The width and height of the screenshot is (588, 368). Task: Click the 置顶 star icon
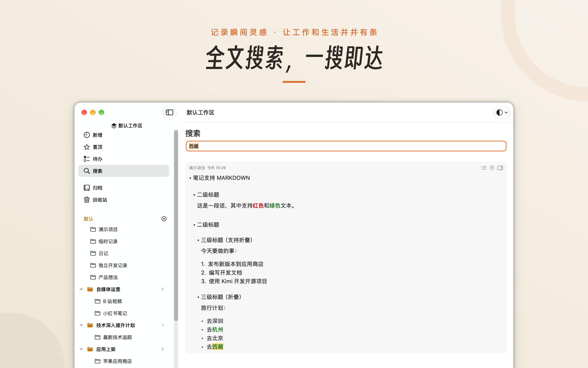click(x=87, y=147)
